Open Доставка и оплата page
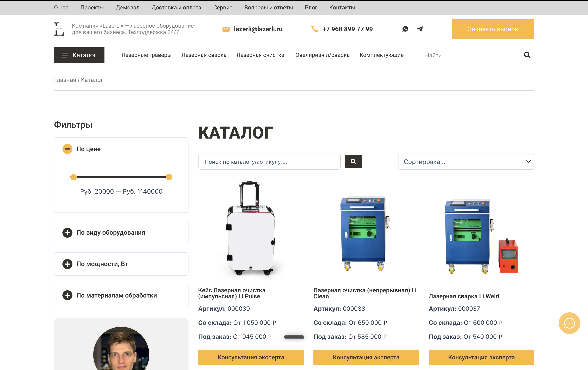 (x=176, y=8)
